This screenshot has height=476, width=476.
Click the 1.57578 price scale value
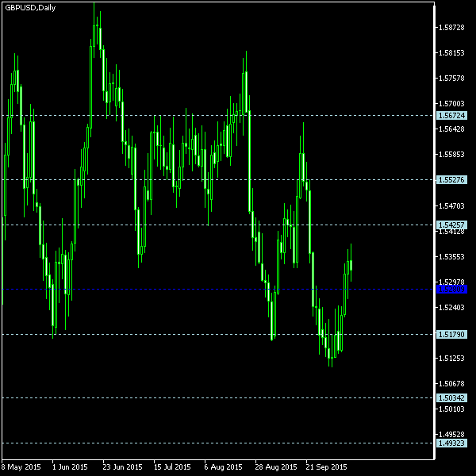pyautogui.click(x=451, y=79)
